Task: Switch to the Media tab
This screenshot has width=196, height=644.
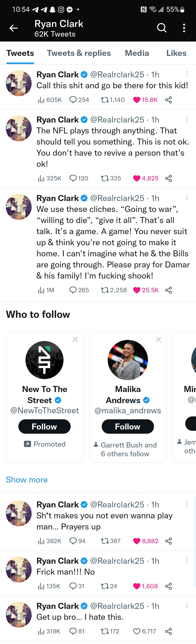Action: 137,53
